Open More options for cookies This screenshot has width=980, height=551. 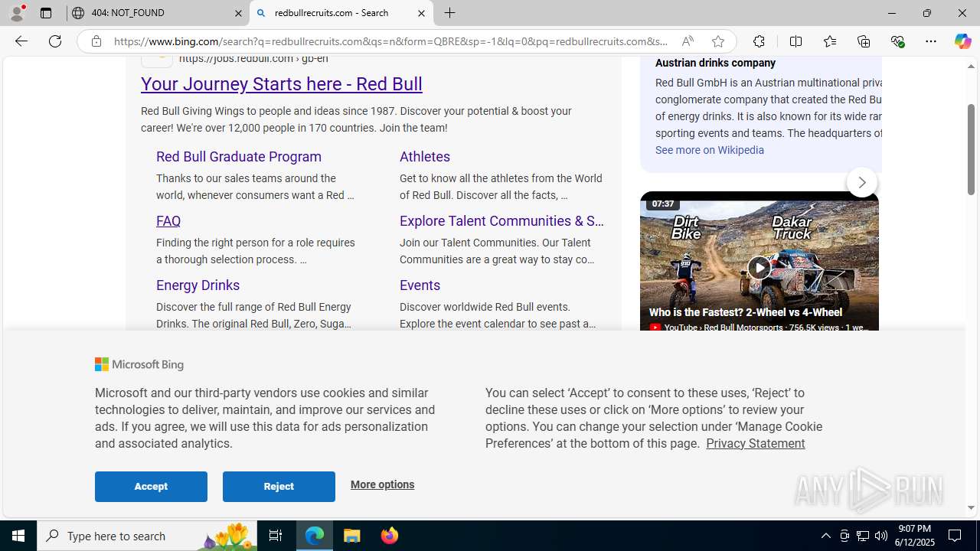click(x=382, y=484)
